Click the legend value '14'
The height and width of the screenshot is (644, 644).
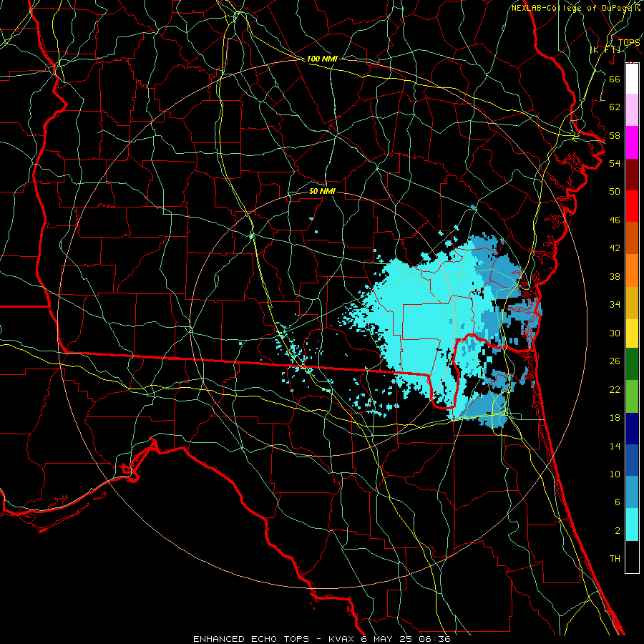click(615, 446)
